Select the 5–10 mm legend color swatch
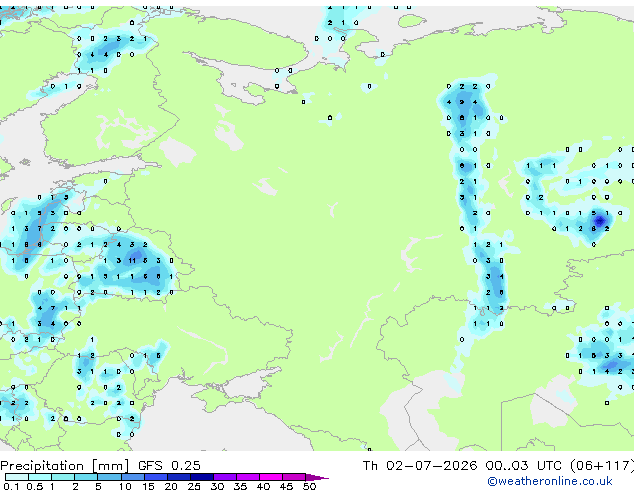 point(109,477)
